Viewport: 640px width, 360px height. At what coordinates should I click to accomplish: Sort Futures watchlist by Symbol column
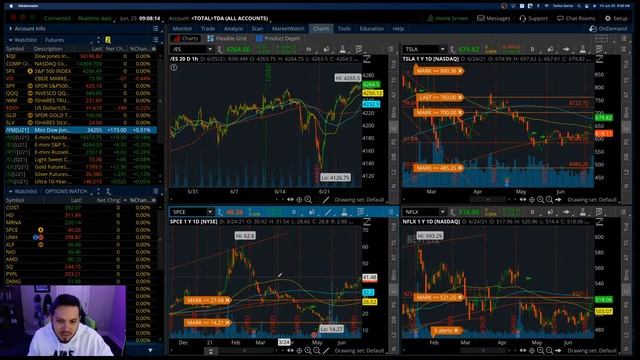(x=15, y=49)
